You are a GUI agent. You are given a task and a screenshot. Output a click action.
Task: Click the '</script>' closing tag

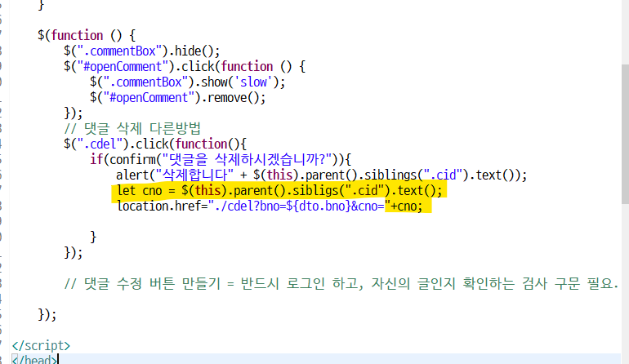pyautogui.click(x=41, y=345)
